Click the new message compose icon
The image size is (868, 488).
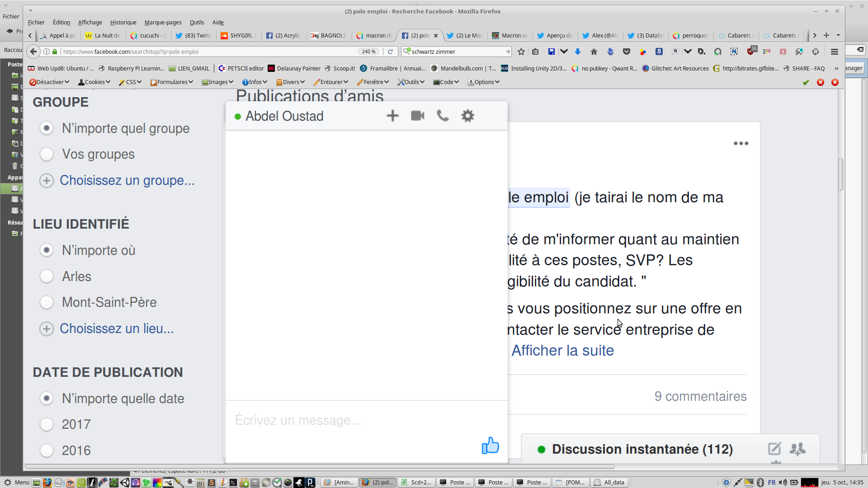774,449
